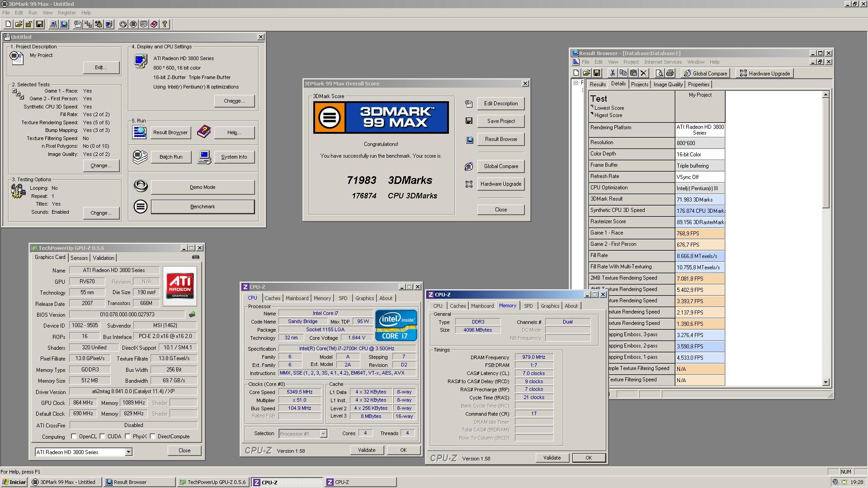The image size is (868, 488).
Task: Click the Demo Mode toolbar icon
Action: point(123,24)
